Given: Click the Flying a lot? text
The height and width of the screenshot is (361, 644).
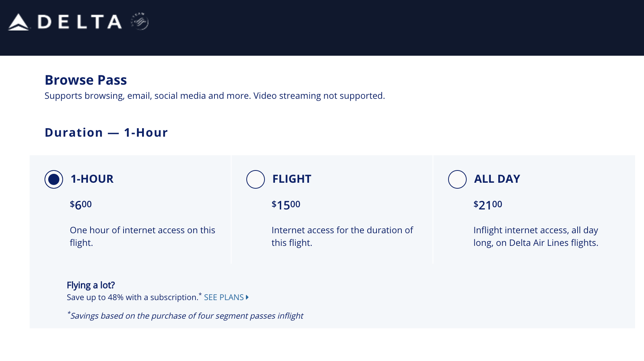Looking at the screenshot, I should [91, 285].
